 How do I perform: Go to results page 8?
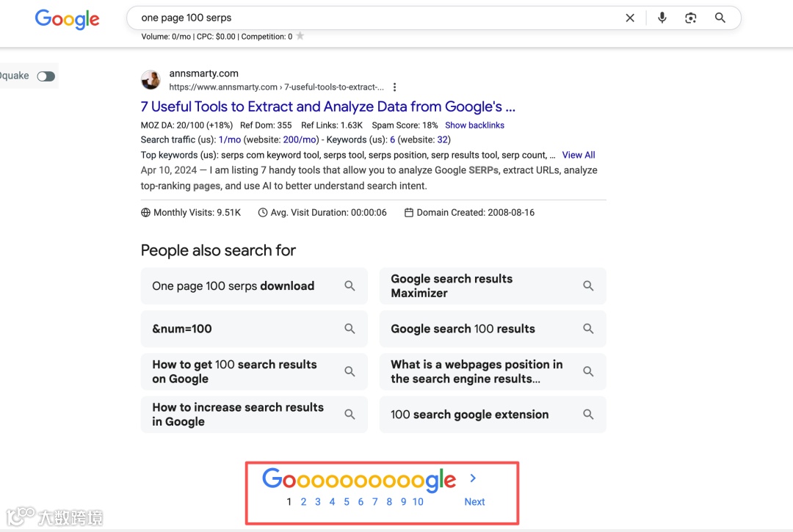pyautogui.click(x=389, y=502)
